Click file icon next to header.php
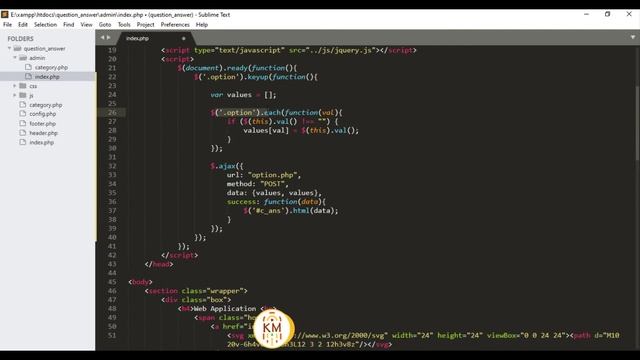640x360 pixels. tap(23, 133)
